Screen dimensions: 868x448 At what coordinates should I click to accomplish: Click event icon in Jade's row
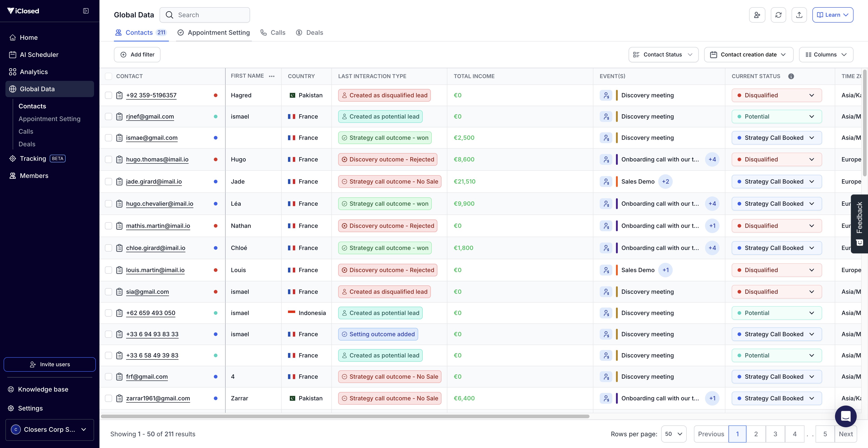(x=606, y=181)
